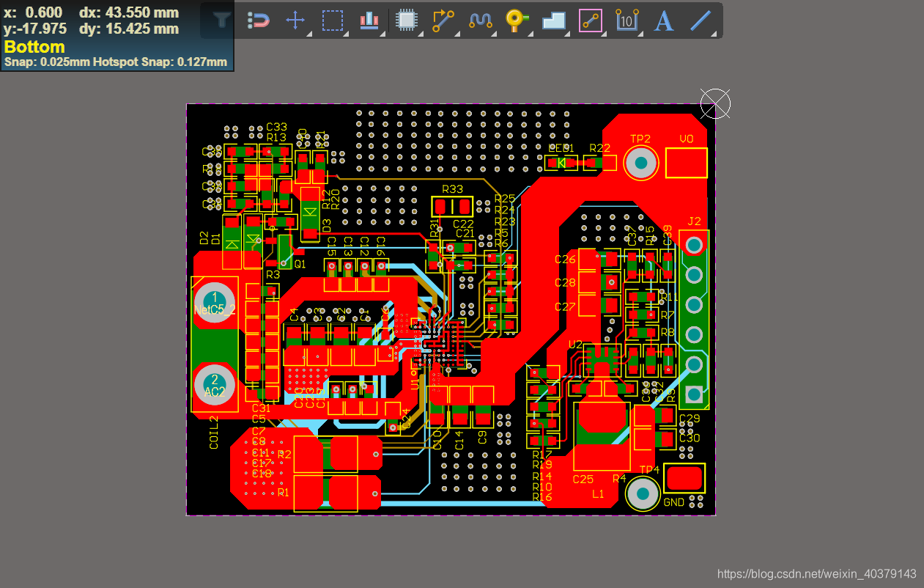
Task: Choose the dashed rectangle selection tool
Action: [333, 21]
